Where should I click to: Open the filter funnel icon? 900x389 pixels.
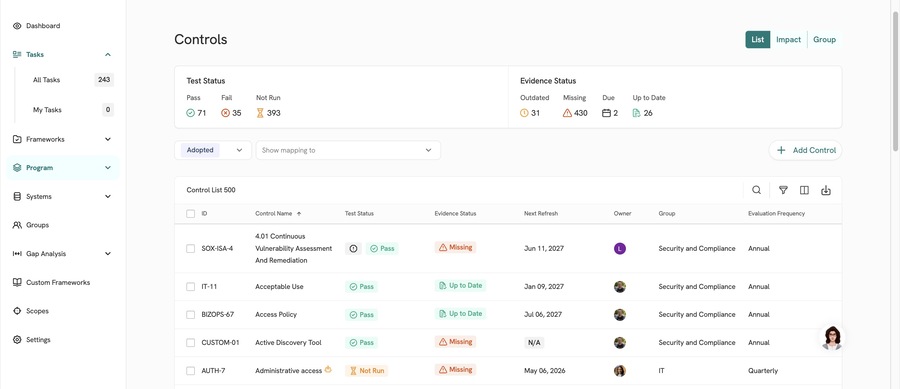click(783, 190)
